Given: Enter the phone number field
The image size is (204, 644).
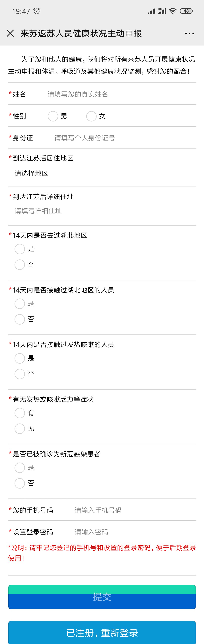Looking at the screenshot, I should (132, 510).
